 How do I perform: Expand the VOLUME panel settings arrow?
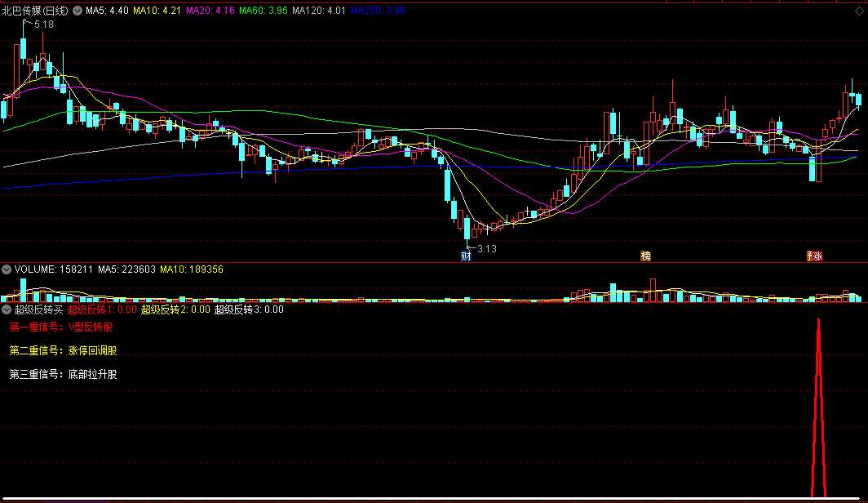coord(7,269)
